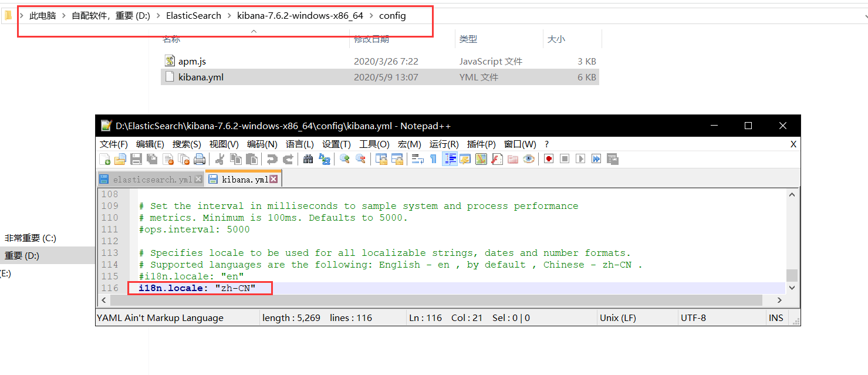This screenshot has height=375, width=868.
Task: Open the 语言(L) menu
Action: [x=299, y=144]
